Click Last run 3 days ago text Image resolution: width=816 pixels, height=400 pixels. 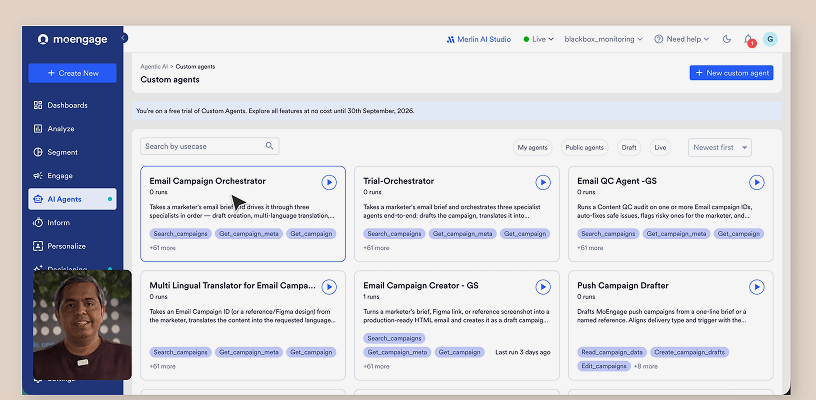point(522,352)
